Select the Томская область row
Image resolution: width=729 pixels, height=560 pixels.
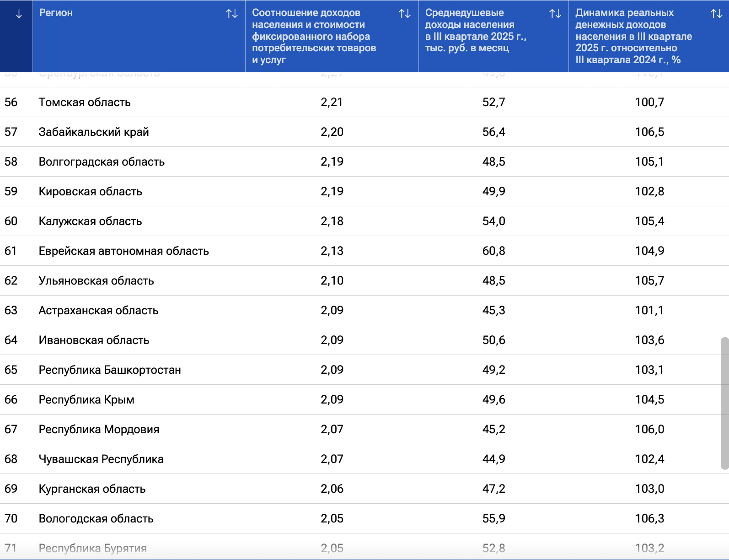tap(85, 102)
